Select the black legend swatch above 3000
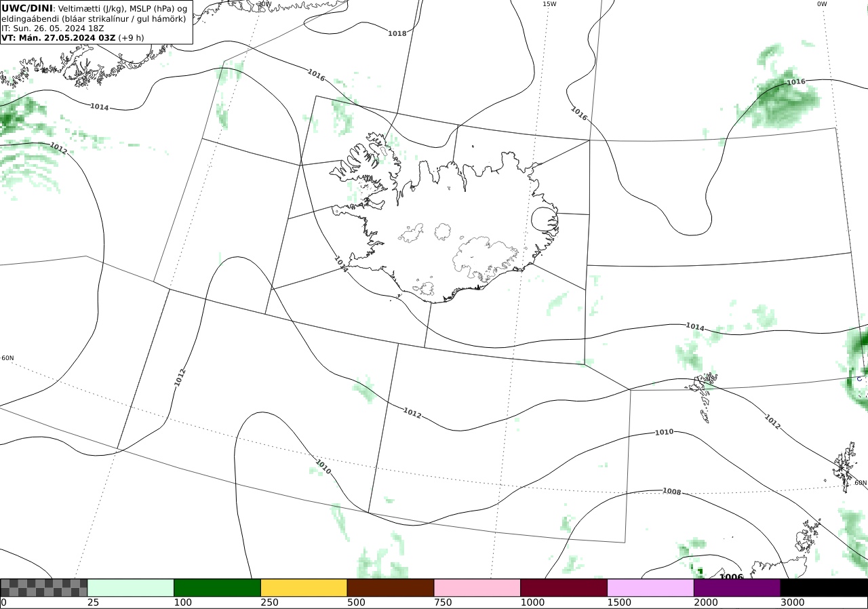Viewport: 868px width, 609px height. click(824, 587)
